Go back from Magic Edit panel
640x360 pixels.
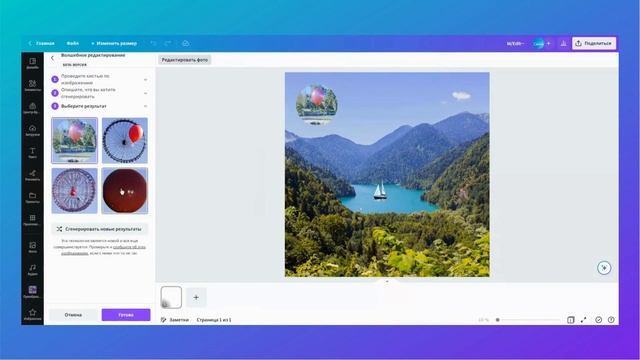click(52, 58)
